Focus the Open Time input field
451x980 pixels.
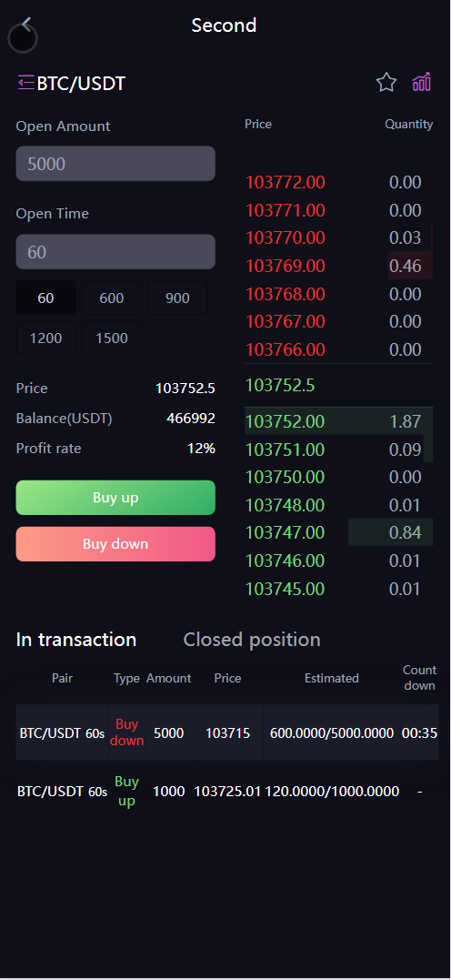coord(115,252)
